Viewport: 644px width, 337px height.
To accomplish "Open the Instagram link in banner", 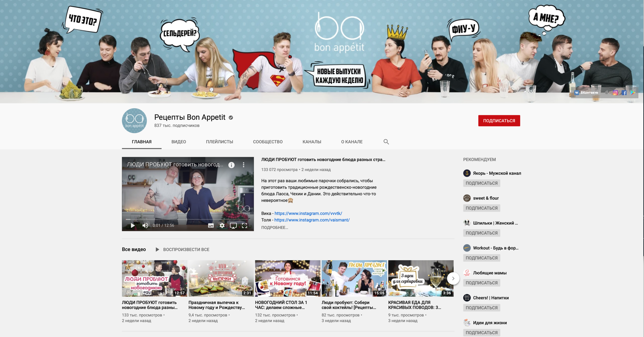I will [615, 93].
